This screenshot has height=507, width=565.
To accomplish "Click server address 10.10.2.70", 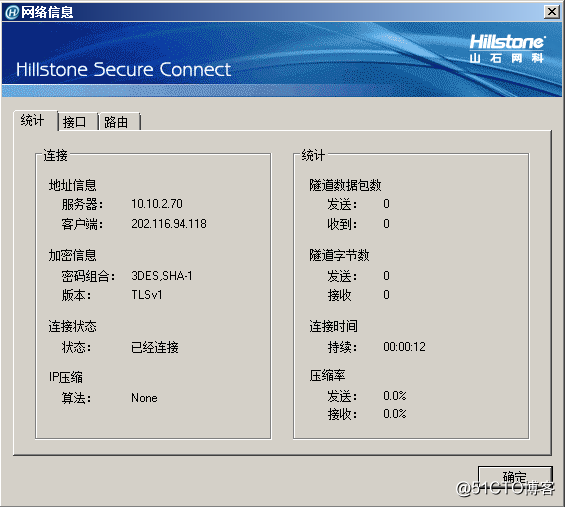I will [157, 204].
